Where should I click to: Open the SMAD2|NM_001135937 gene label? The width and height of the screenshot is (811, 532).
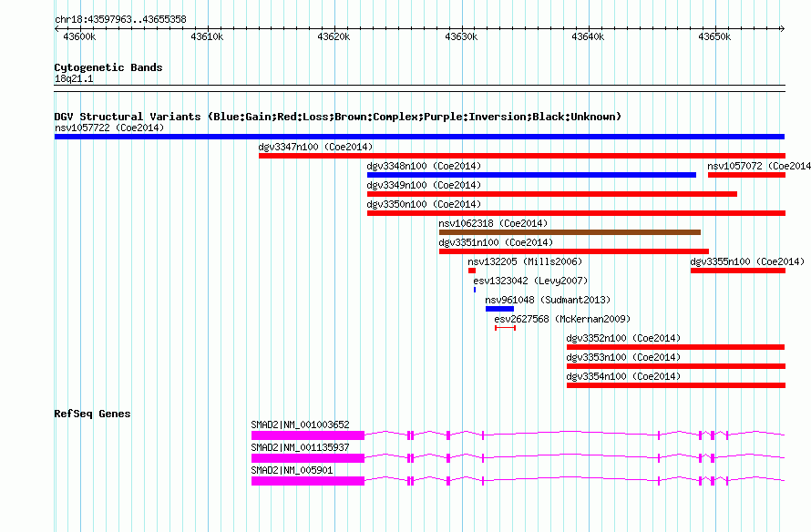coord(300,447)
